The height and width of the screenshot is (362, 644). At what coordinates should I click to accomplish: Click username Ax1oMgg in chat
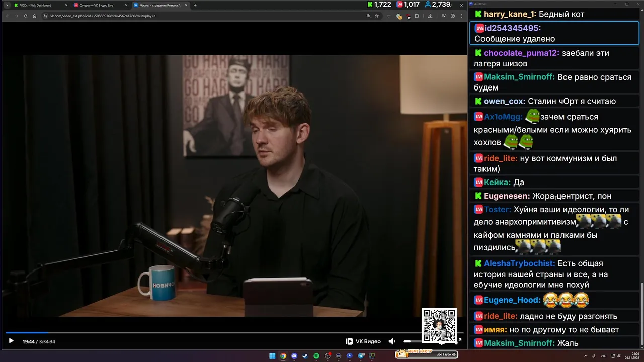click(x=504, y=117)
